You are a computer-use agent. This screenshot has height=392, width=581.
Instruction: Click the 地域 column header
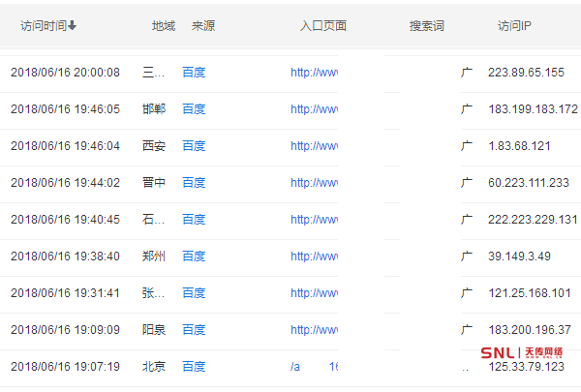coord(164,26)
